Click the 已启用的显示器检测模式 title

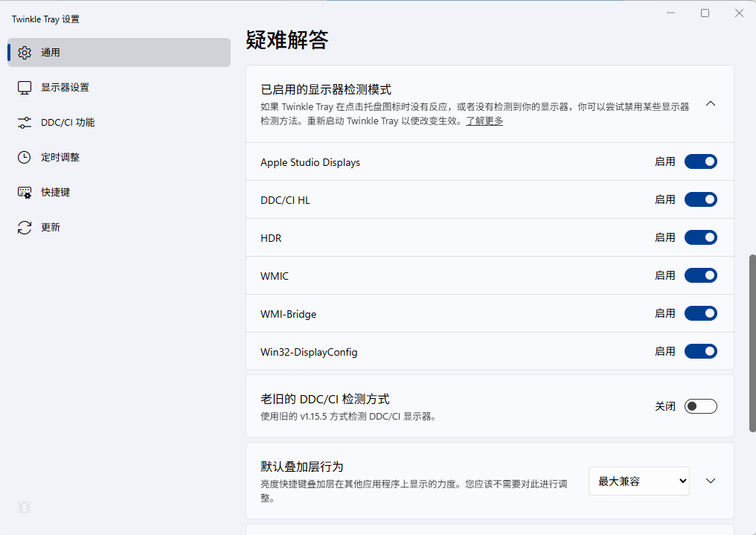(x=326, y=89)
